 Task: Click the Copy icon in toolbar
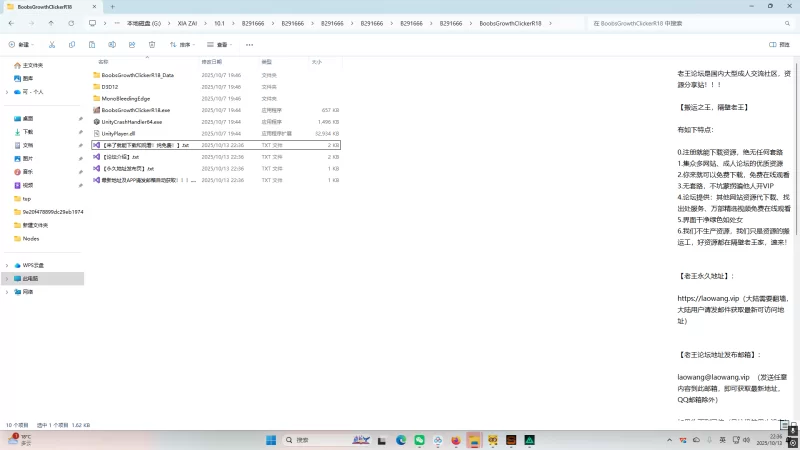tap(72, 45)
